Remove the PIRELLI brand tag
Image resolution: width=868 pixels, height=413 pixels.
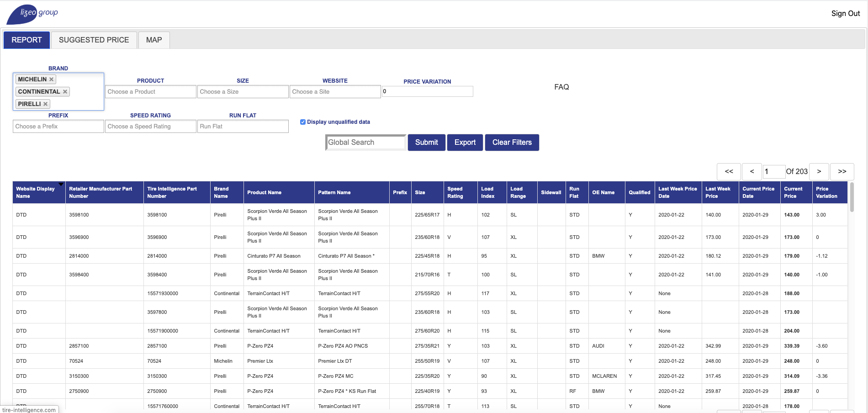click(45, 104)
